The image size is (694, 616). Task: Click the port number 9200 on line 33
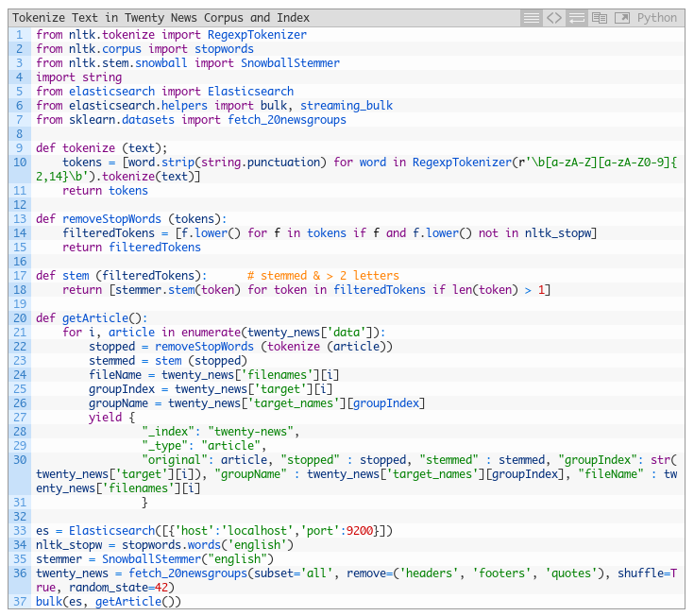[360, 531]
